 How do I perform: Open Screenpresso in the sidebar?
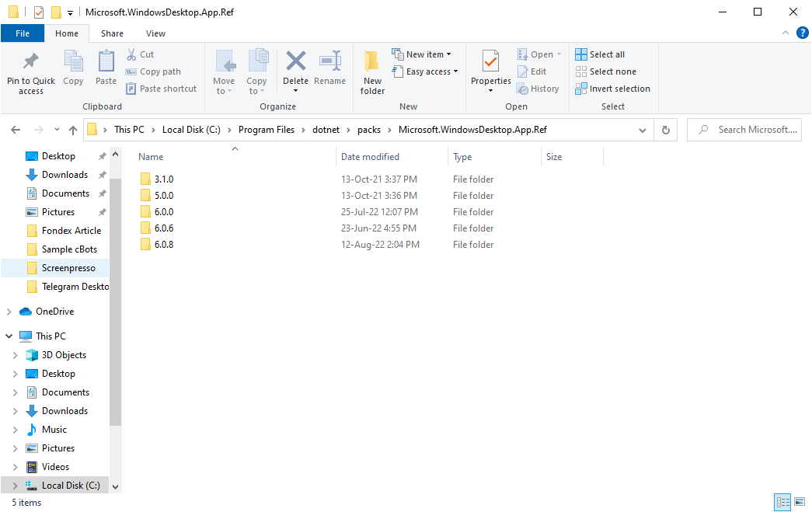(x=61, y=267)
